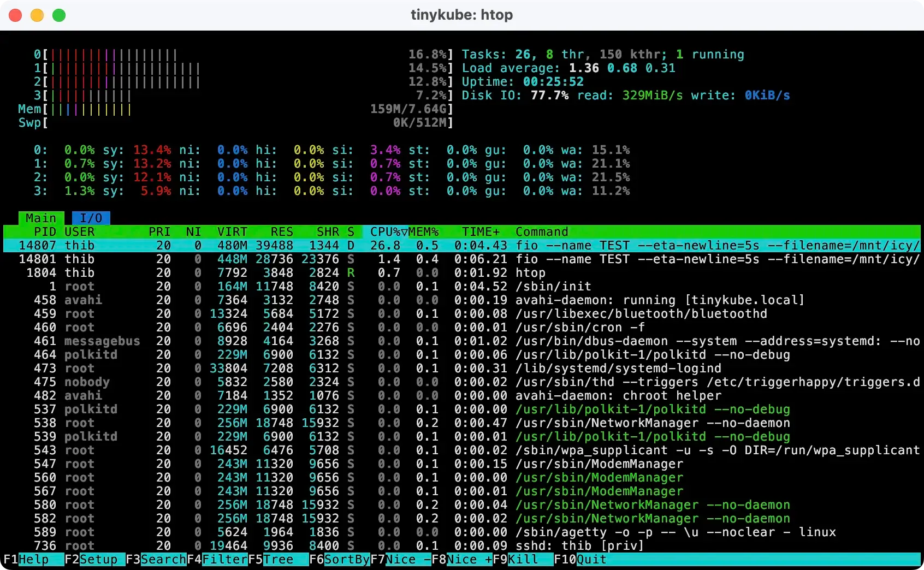This screenshot has height=570, width=924.
Task: Sort by the TIME+ column header
Action: pos(479,231)
